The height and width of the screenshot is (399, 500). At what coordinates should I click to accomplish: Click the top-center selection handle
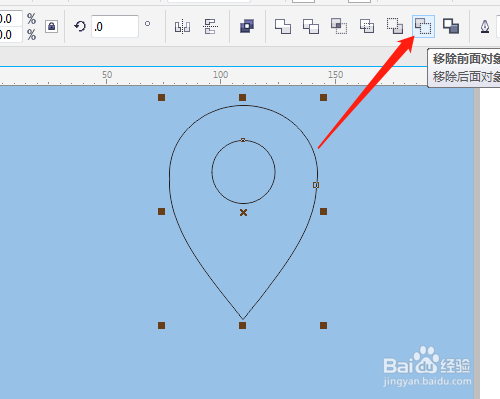pyautogui.click(x=242, y=97)
